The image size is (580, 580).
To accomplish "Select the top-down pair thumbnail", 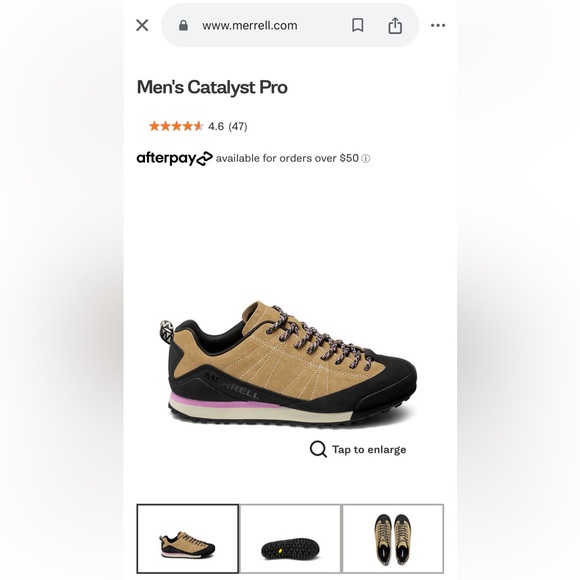I will (393, 539).
